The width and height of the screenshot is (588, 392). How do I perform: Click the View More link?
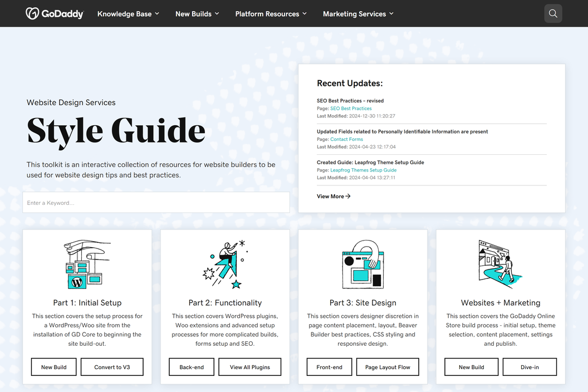click(334, 196)
